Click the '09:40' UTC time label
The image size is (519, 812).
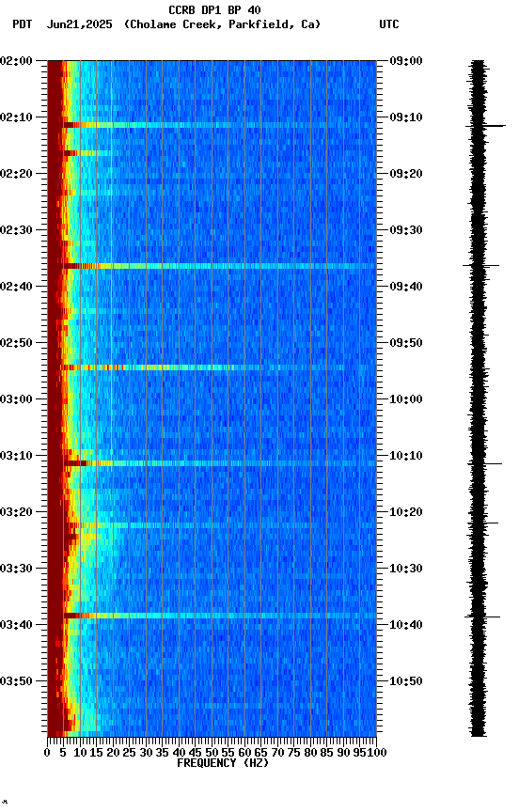click(x=406, y=287)
